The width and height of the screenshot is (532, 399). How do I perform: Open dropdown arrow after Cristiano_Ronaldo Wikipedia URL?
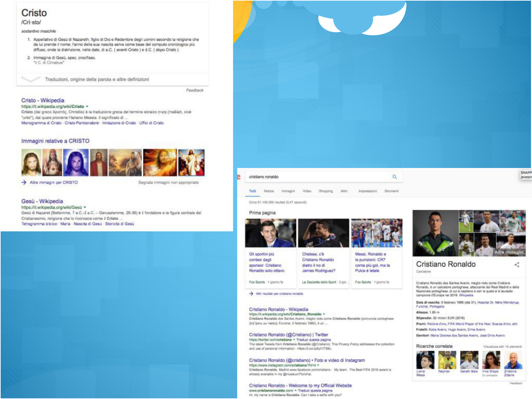(324, 314)
